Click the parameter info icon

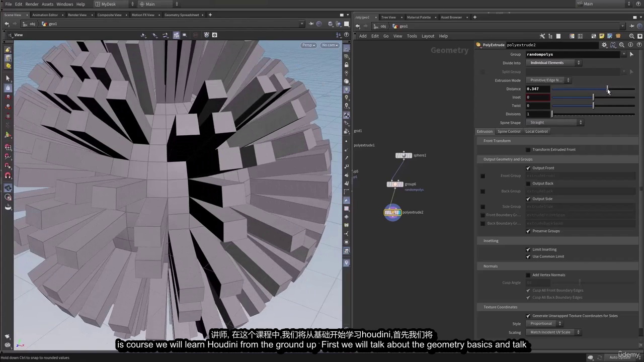point(630,45)
